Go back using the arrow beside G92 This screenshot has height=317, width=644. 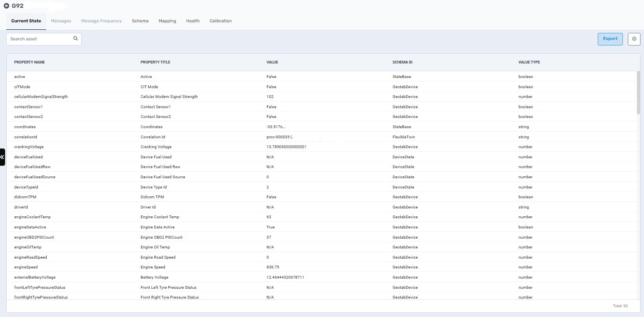pos(6,6)
